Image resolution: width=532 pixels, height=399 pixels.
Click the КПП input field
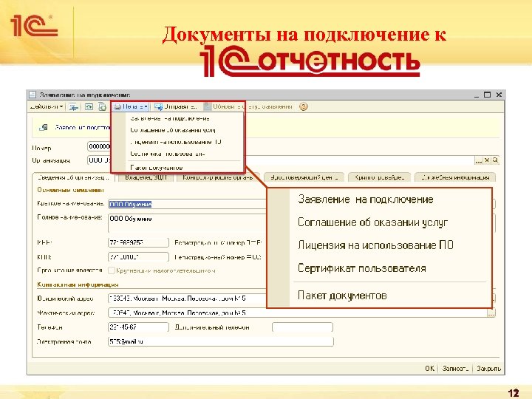138,257
